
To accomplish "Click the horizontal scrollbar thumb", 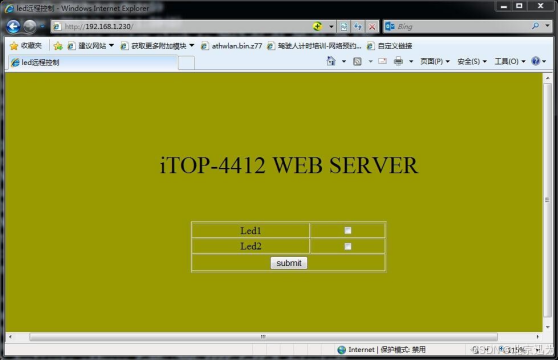I will pos(263,336).
